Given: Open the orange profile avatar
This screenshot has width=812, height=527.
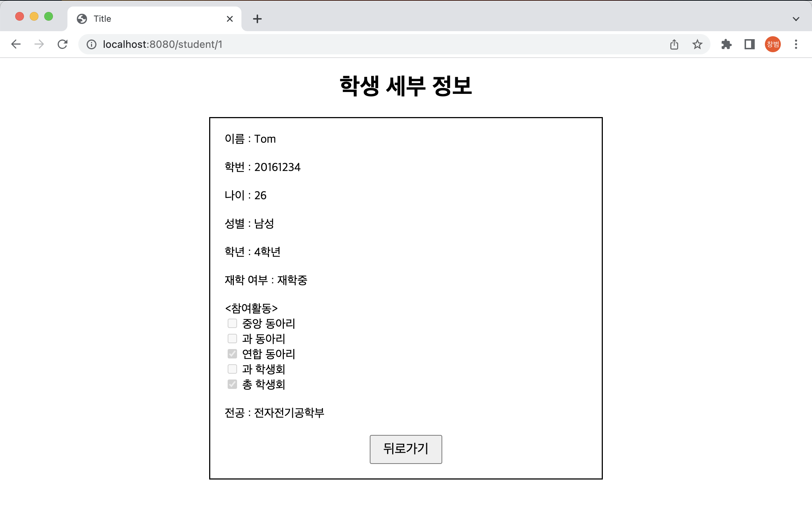Looking at the screenshot, I should 773,44.
